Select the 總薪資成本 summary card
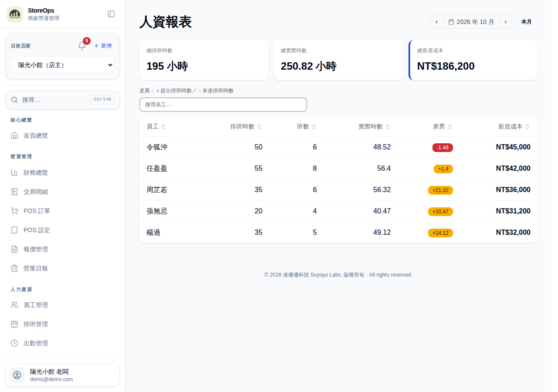The image size is (558, 392). click(473, 60)
